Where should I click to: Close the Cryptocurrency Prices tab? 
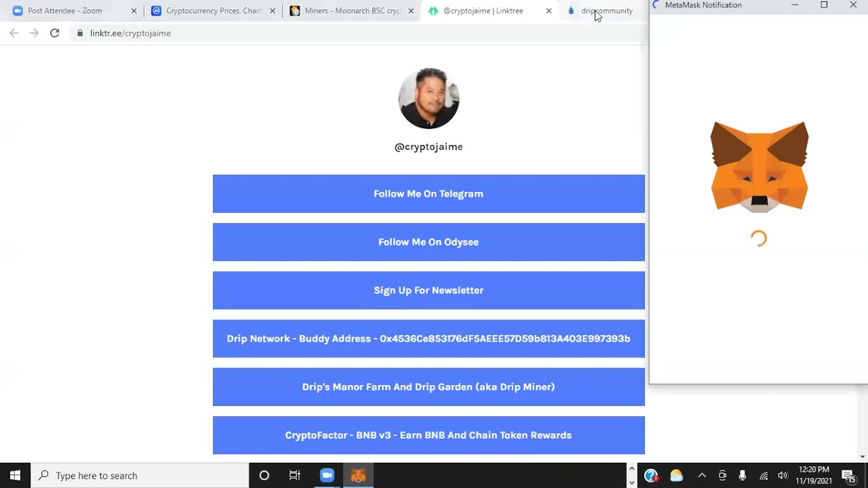tap(273, 11)
